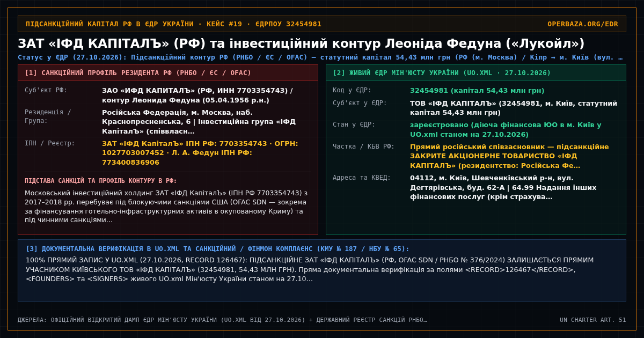Click the paragraph starting 'Московський інвестиційний холдинг'

point(166,207)
